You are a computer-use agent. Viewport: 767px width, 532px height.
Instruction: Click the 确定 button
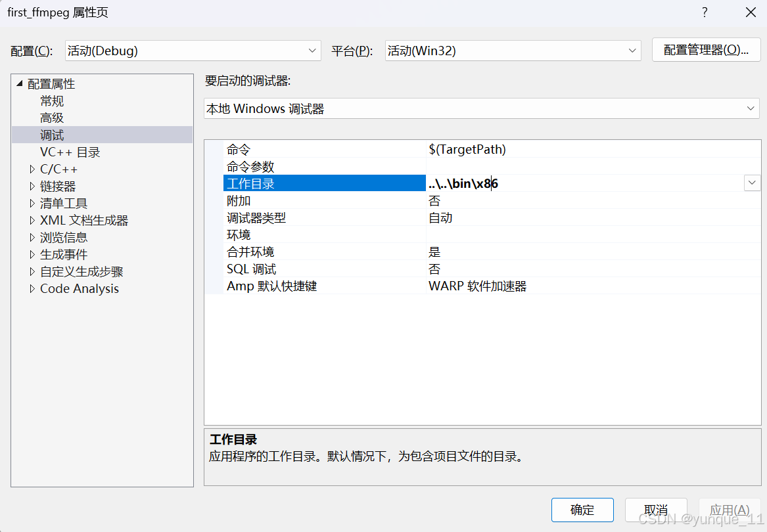[582, 510]
